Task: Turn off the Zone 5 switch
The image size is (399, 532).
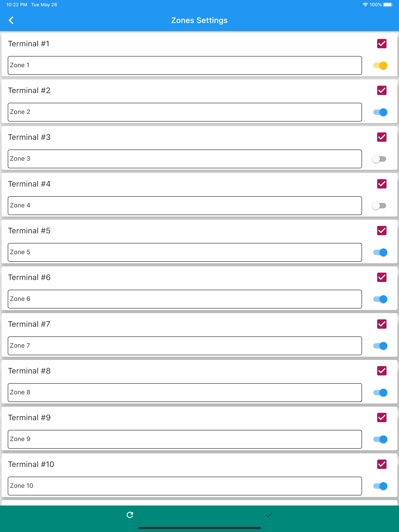Action: coord(380,252)
